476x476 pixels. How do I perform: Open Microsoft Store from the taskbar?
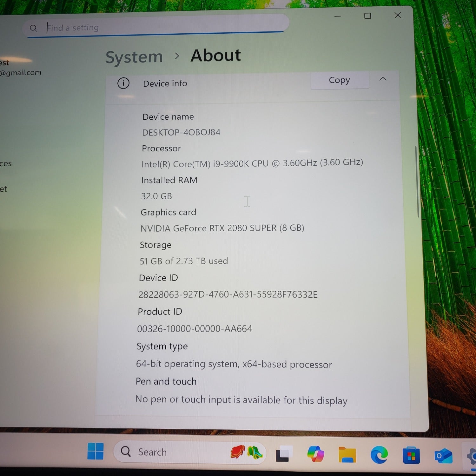[411, 456]
